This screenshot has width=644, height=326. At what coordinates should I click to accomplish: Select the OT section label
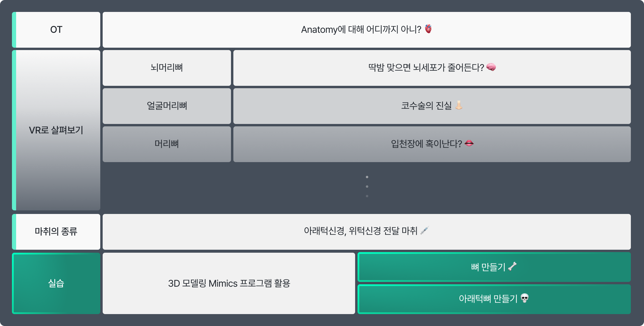(56, 30)
